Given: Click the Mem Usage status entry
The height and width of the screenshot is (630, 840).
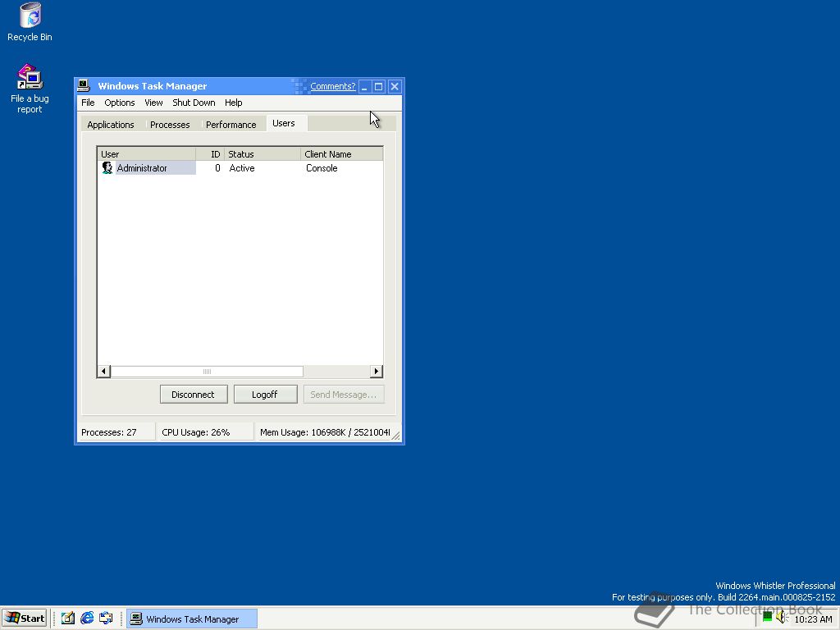Looking at the screenshot, I should click(x=325, y=432).
